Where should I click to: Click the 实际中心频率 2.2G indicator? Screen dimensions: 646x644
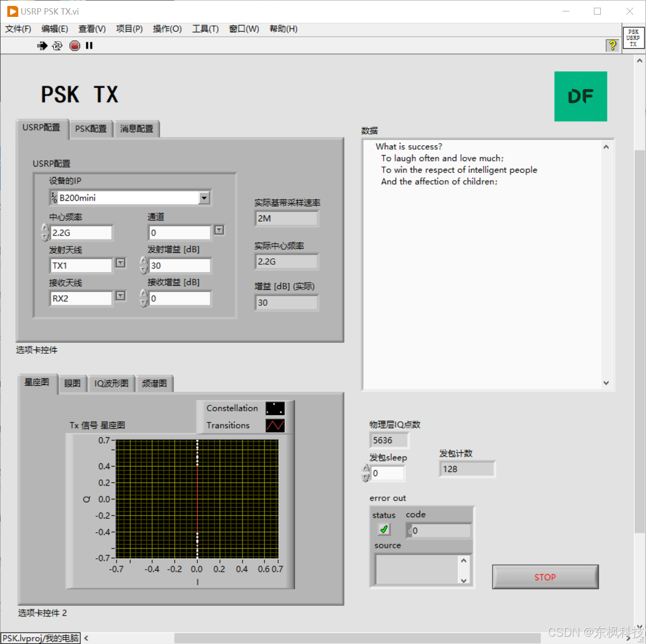point(286,262)
